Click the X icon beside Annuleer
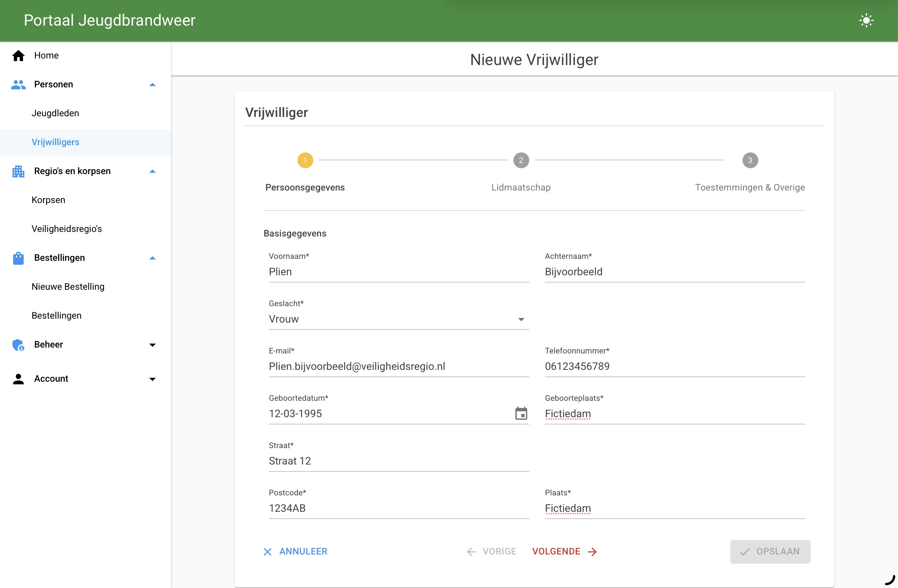Screen dimensions: 898x588 [x=267, y=552]
